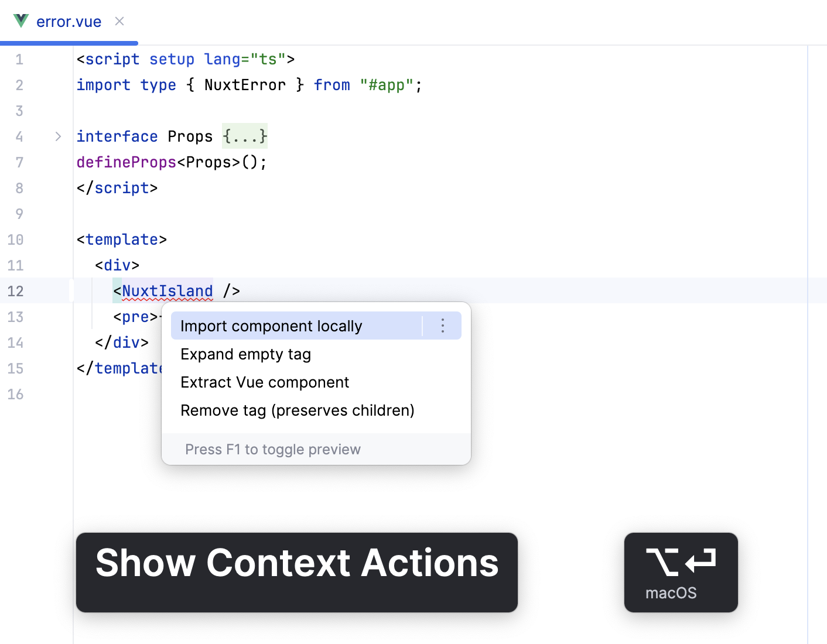
Task: Select Extract Vue component action
Action: point(264,382)
